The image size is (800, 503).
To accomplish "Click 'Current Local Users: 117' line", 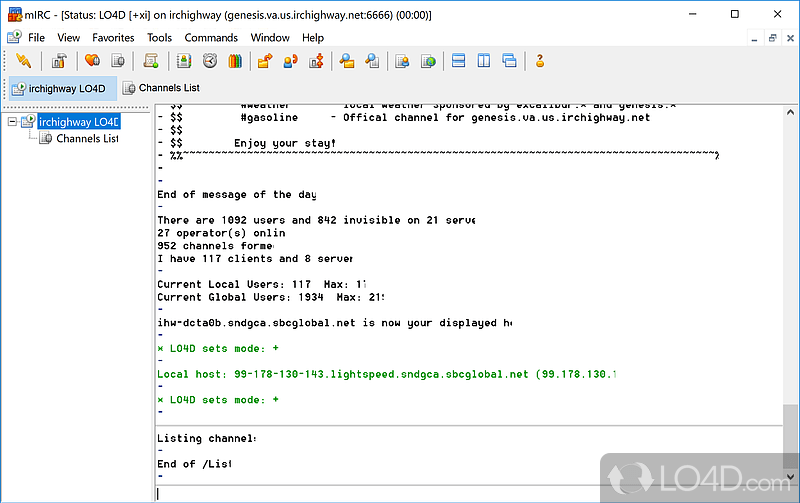I will click(x=262, y=284).
